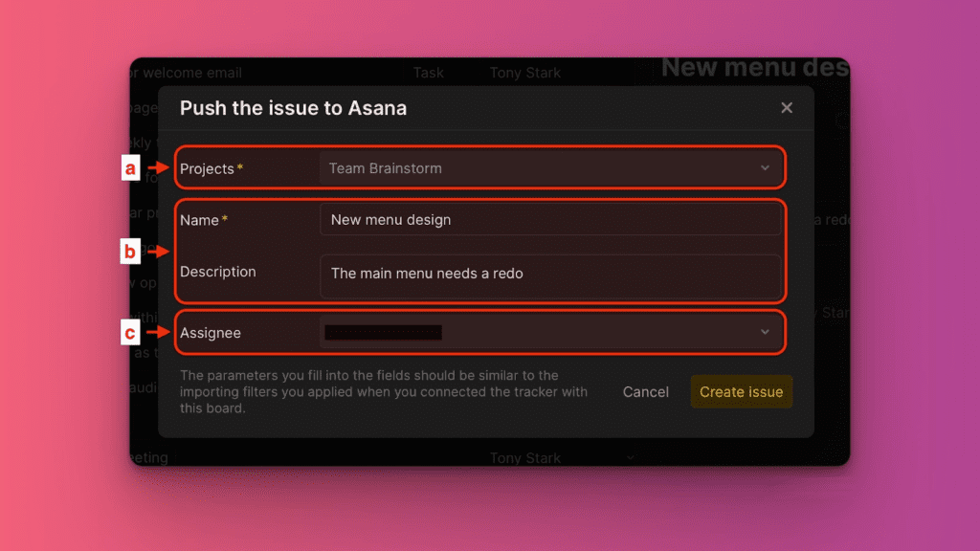Dismiss the dialog with the X icon

[786, 107]
